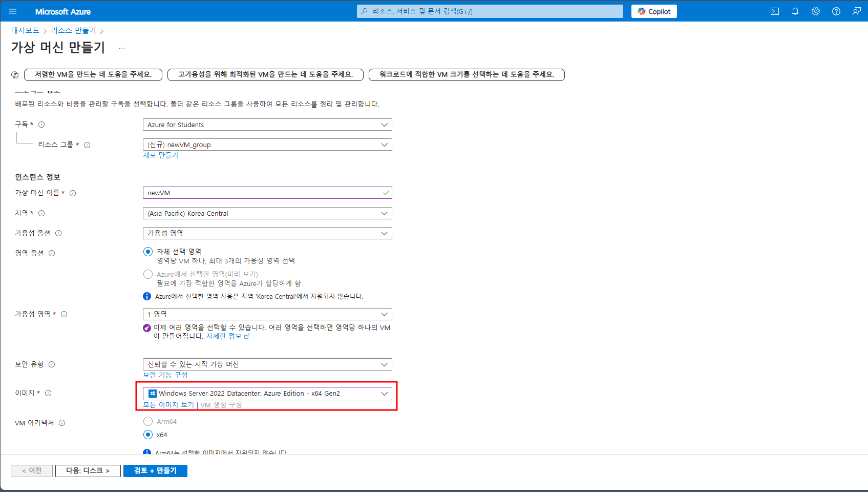Click the 워크로드에 적합한 VM 크기 suggestion chip
This screenshot has width=868, height=492.
467,75
